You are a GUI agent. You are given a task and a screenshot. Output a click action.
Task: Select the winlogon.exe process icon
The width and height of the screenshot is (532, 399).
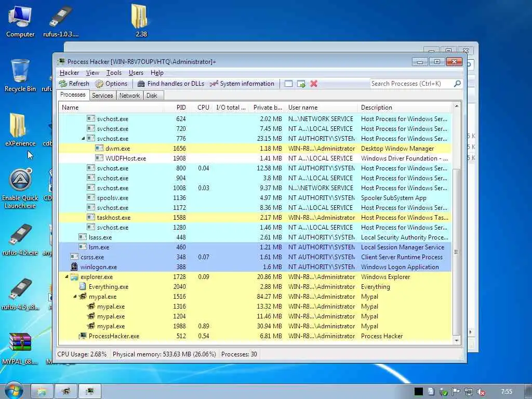click(x=74, y=267)
